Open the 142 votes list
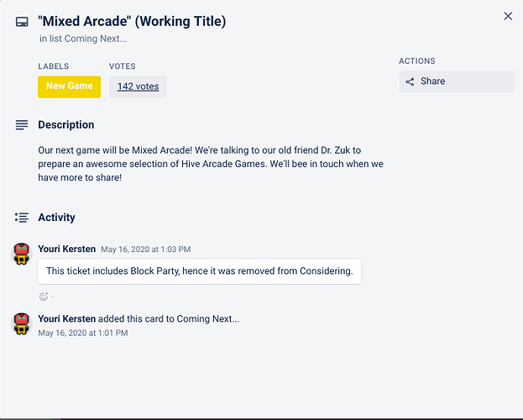 click(138, 87)
